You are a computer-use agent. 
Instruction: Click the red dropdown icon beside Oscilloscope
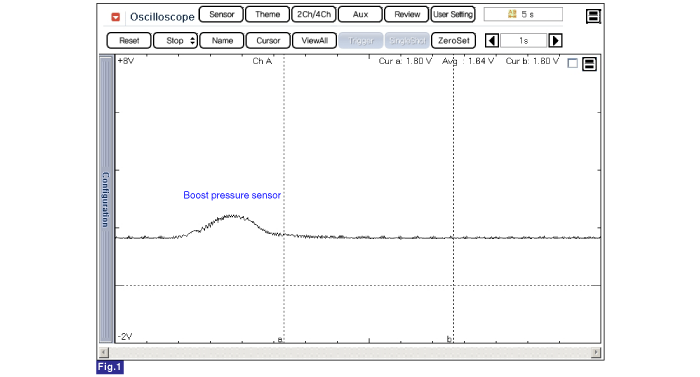(x=116, y=17)
